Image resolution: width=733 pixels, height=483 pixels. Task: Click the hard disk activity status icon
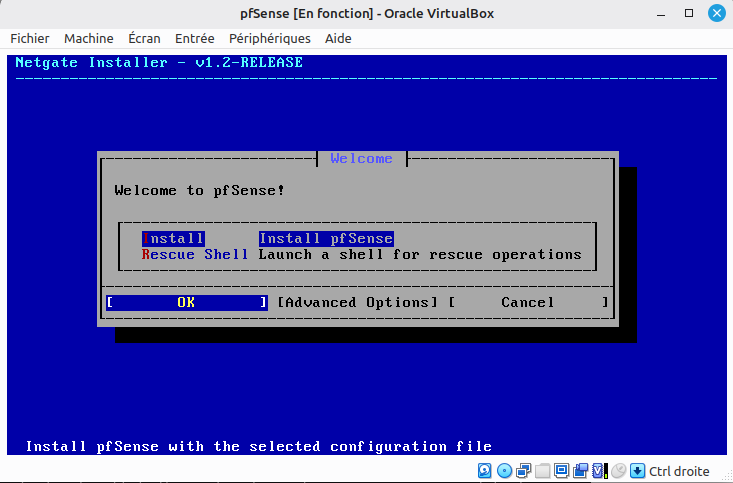pos(485,470)
